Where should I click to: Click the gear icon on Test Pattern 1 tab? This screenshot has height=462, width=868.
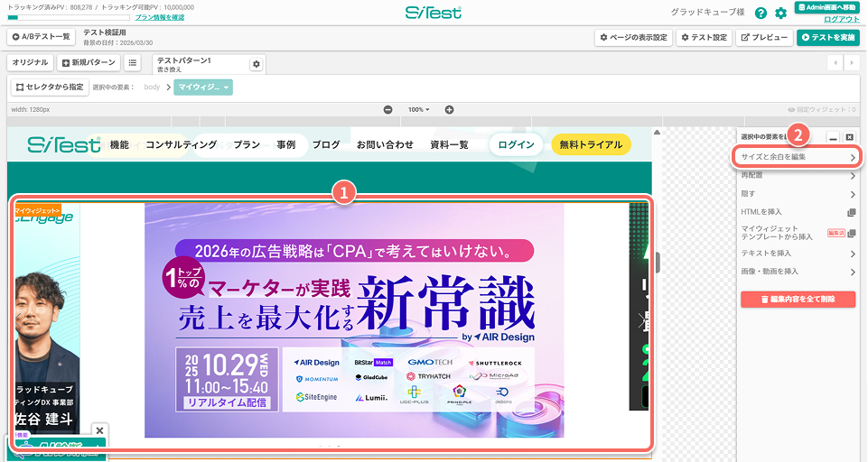pos(257,64)
